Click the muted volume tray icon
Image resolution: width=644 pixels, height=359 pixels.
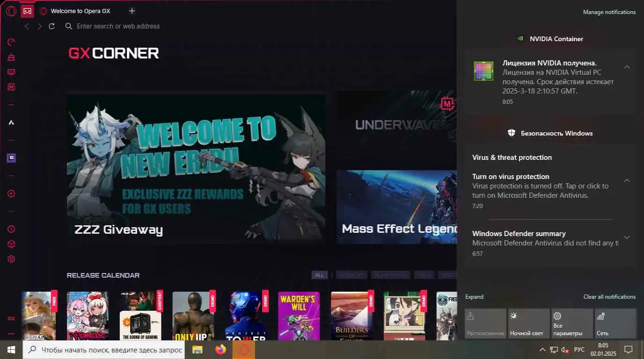tap(565, 350)
